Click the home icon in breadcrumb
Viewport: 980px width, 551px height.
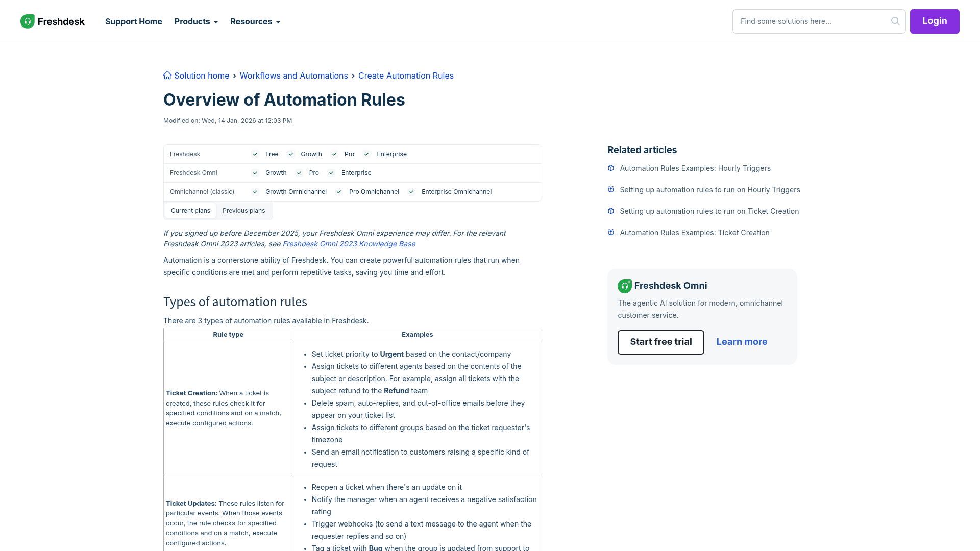click(x=167, y=76)
